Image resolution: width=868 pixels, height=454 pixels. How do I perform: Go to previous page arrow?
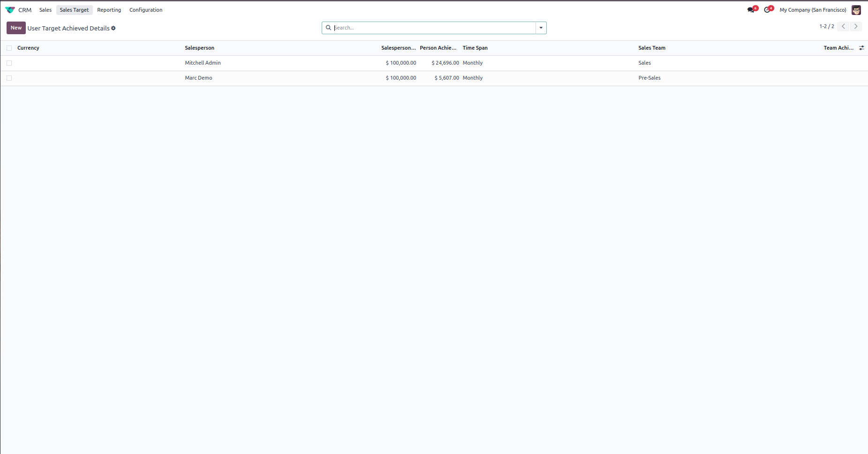click(844, 26)
